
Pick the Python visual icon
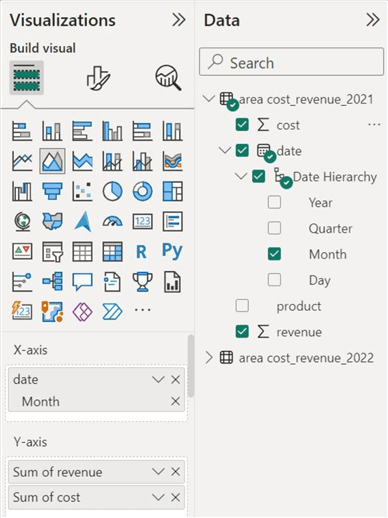coord(172,251)
